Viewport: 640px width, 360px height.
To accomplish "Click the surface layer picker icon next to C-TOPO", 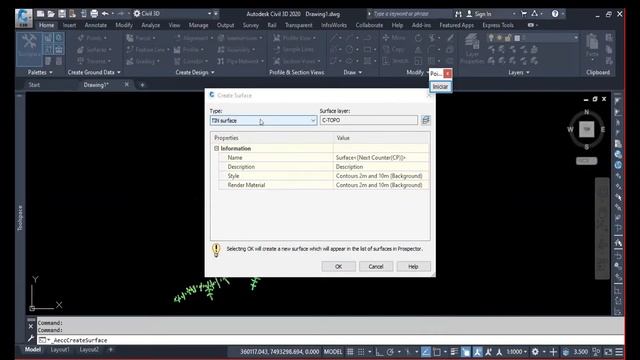I will click(426, 120).
